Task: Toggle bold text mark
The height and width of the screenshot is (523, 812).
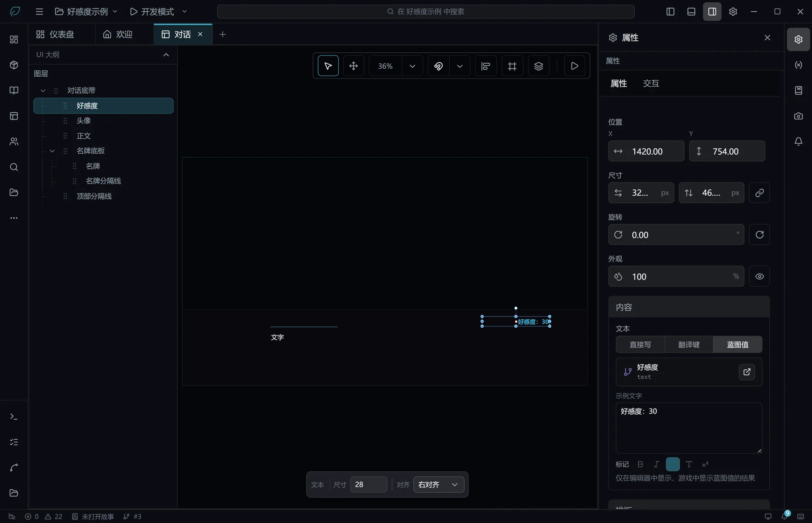Action: (640, 464)
